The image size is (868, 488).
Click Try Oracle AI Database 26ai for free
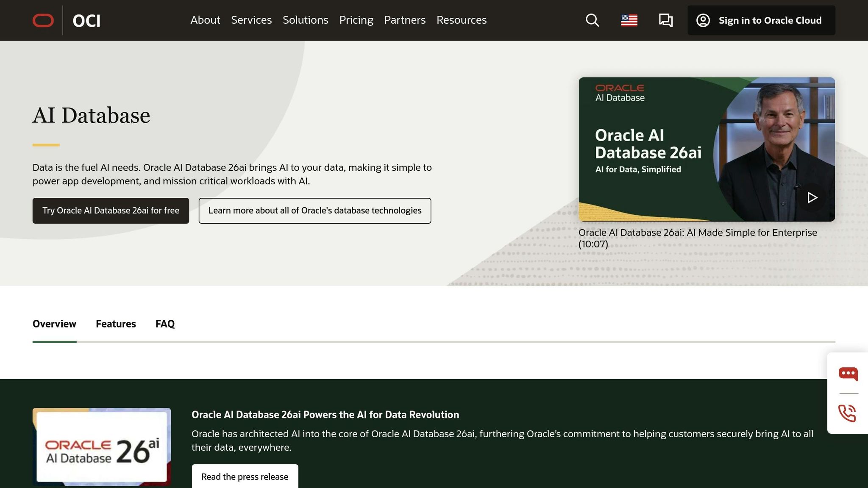coord(111,211)
